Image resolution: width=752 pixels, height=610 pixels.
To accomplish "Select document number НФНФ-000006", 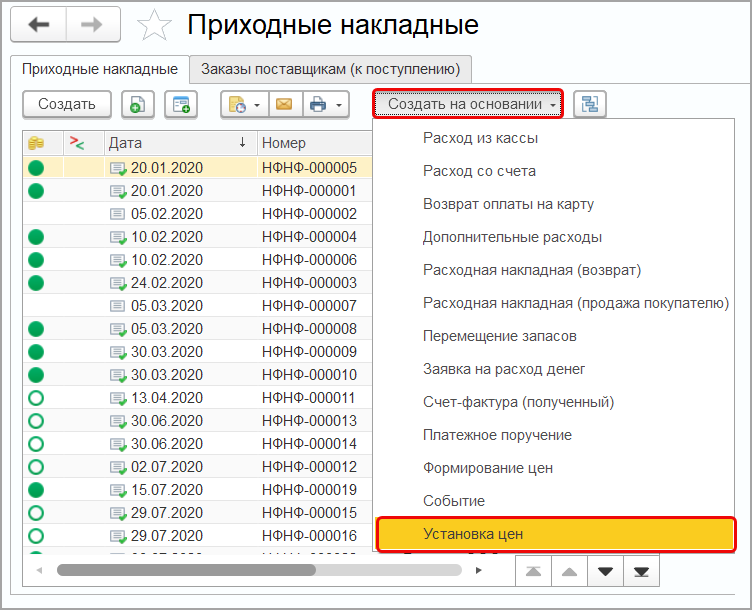I will click(309, 260).
